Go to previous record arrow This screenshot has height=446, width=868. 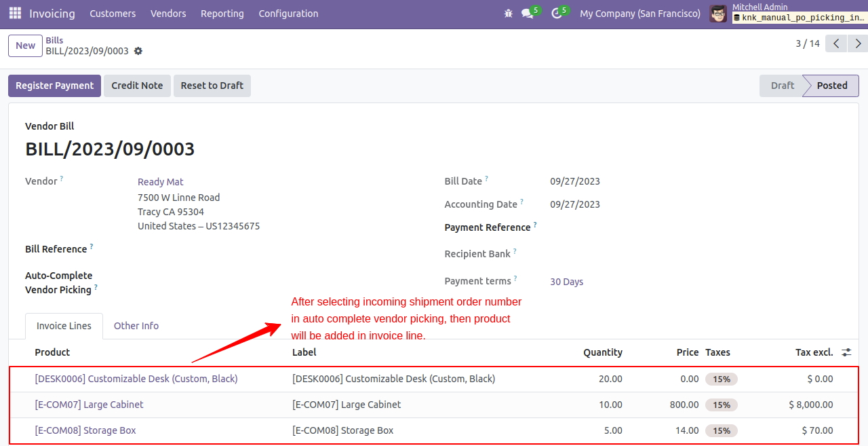click(x=837, y=44)
